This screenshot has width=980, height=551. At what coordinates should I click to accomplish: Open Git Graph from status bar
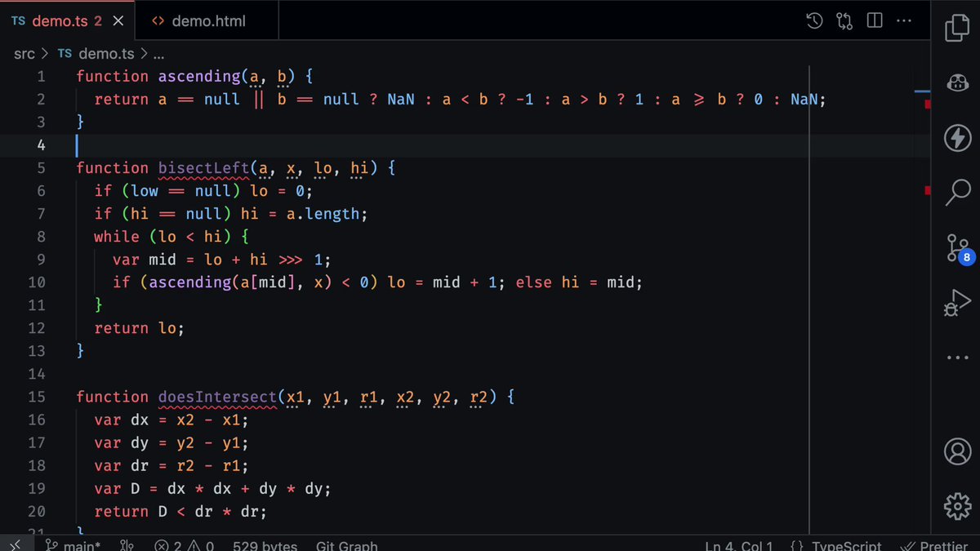pyautogui.click(x=347, y=545)
